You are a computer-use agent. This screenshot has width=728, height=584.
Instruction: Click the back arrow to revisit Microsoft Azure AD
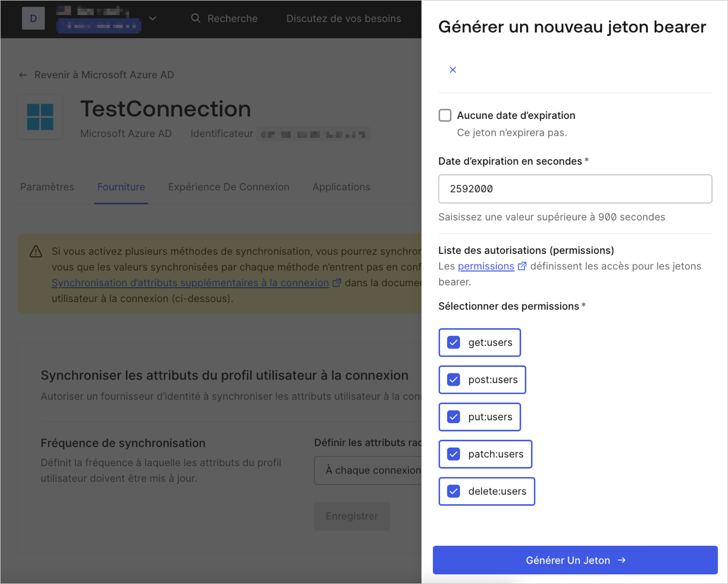click(23, 75)
